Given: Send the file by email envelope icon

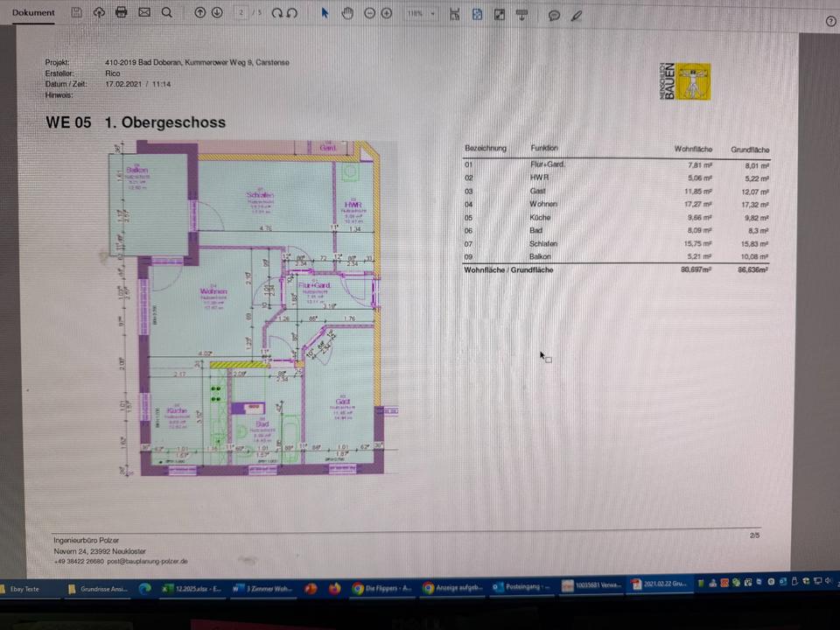Looking at the screenshot, I should point(144,13).
